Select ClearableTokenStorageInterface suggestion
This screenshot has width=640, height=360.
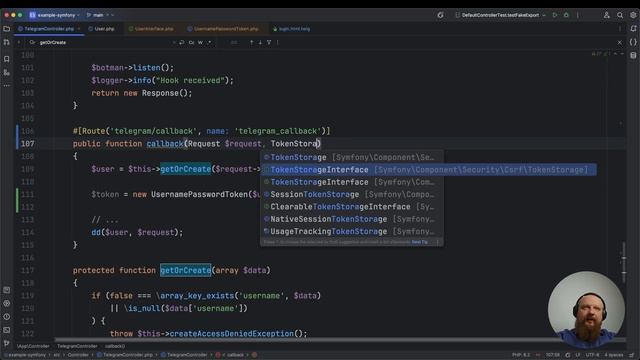352,207
